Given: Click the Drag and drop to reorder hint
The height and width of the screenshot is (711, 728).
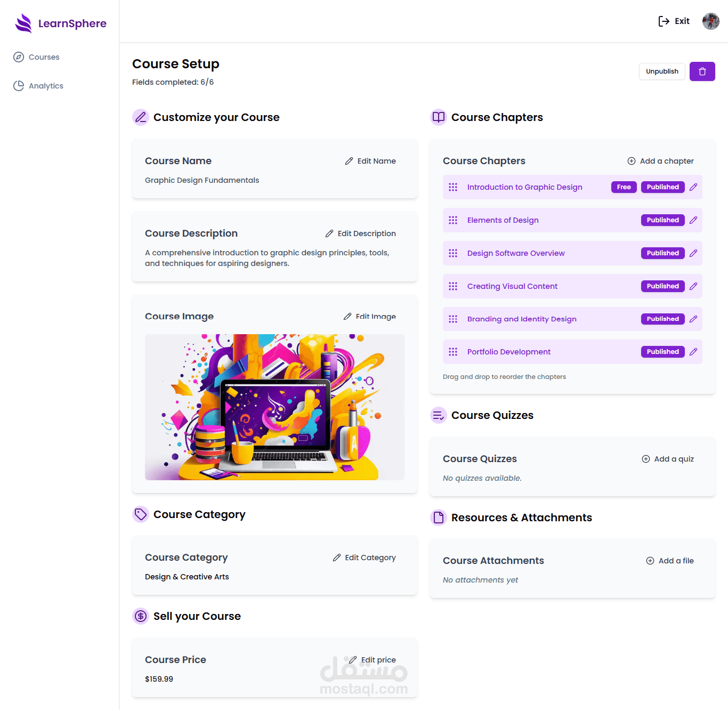Looking at the screenshot, I should (x=504, y=377).
